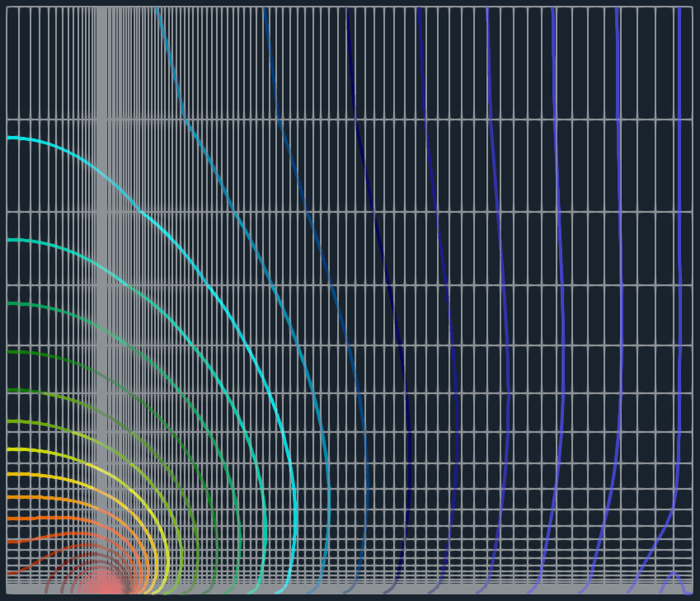
Task: Select the rightmost purple contour at the top edge
Action: click(x=679, y=12)
